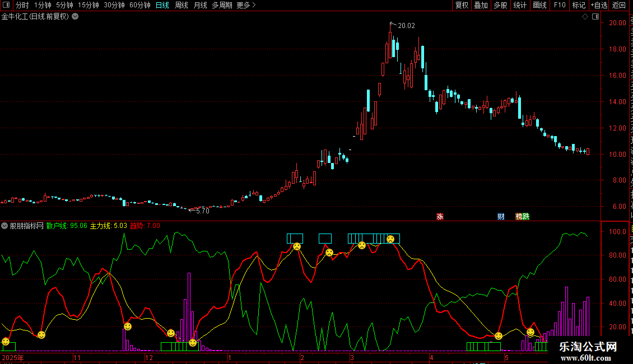The height and width of the screenshot is (364, 633).
Task: Activate the 画线 drawing tools button
Action: point(540,5)
